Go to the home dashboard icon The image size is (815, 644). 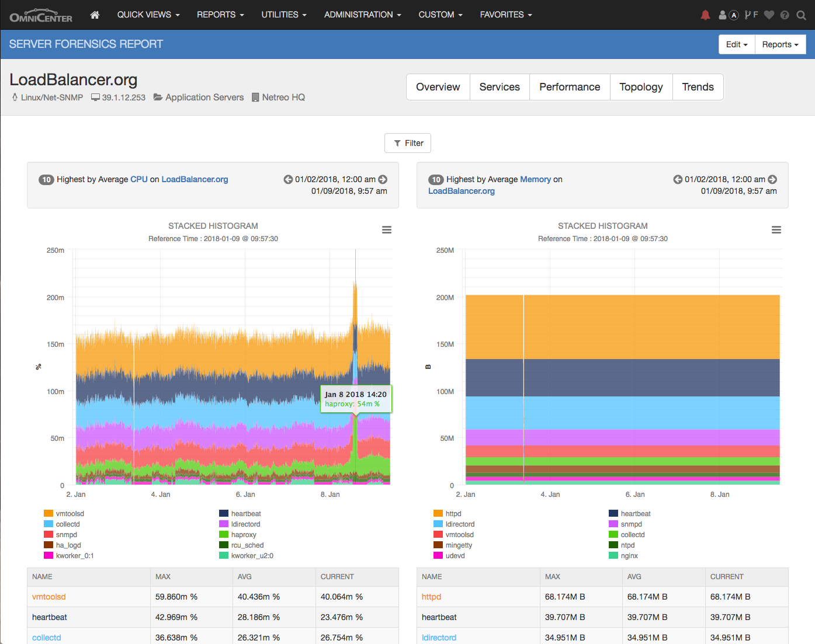click(x=95, y=15)
